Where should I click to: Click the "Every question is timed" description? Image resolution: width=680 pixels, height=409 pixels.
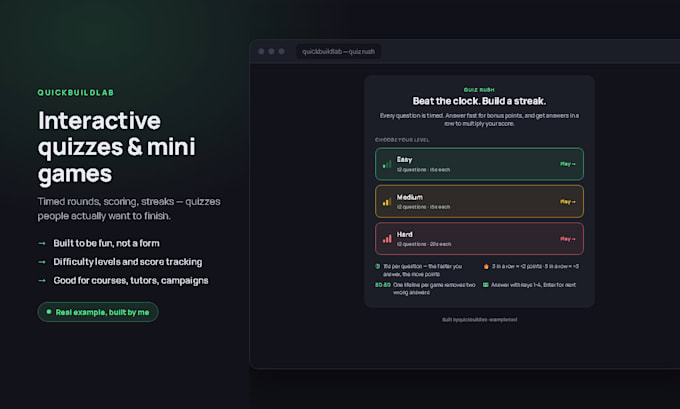479,120
